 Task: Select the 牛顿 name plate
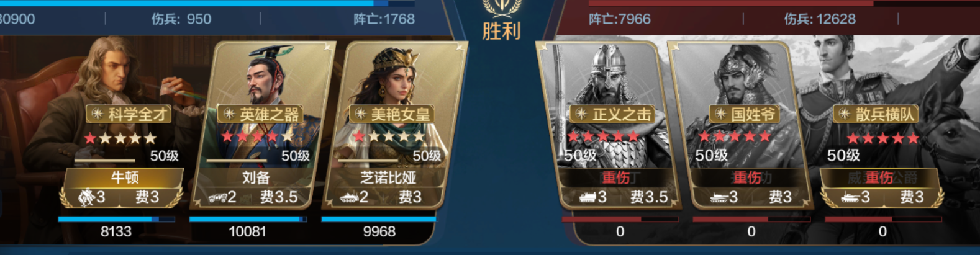tap(124, 177)
